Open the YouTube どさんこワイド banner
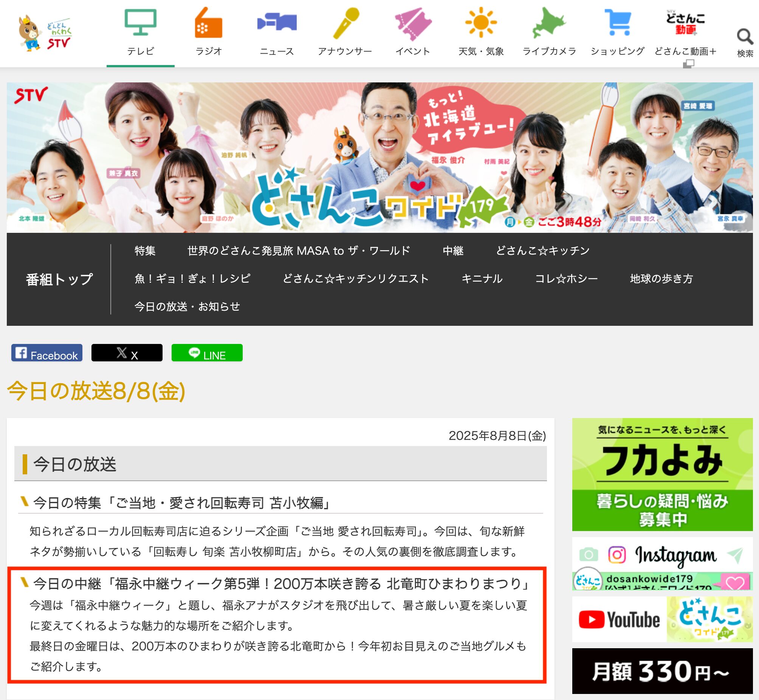The height and width of the screenshot is (700, 759). (x=662, y=619)
